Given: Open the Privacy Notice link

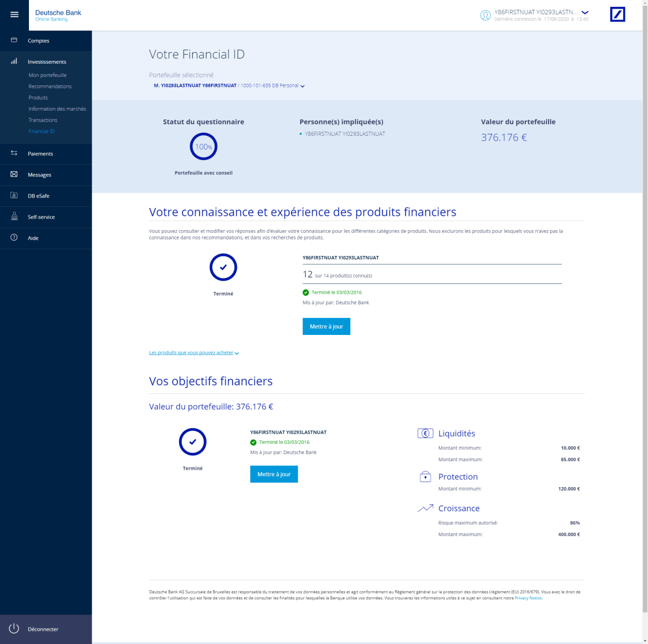Looking at the screenshot, I should pyautogui.click(x=528, y=598).
